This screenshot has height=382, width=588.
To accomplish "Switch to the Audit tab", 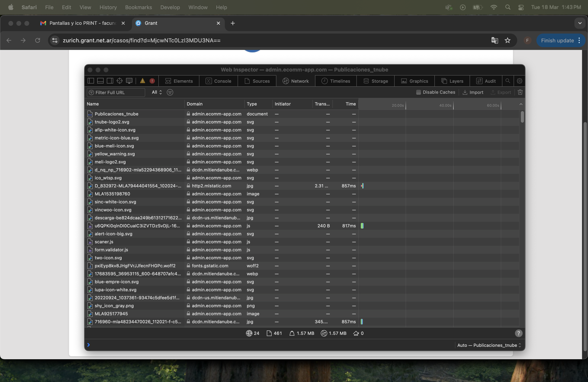I will [486, 81].
